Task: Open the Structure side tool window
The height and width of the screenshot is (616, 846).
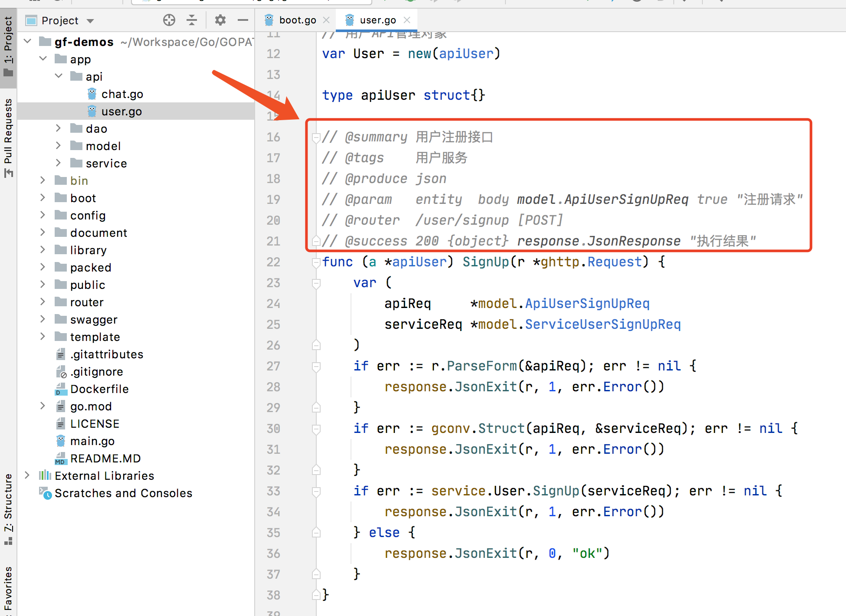Action: (8, 508)
